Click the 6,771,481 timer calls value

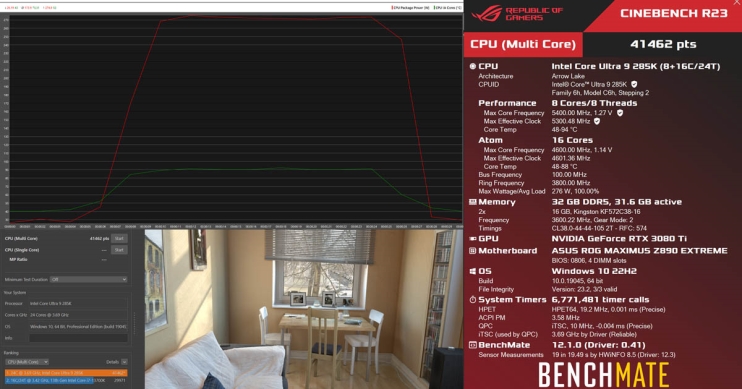click(600, 300)
